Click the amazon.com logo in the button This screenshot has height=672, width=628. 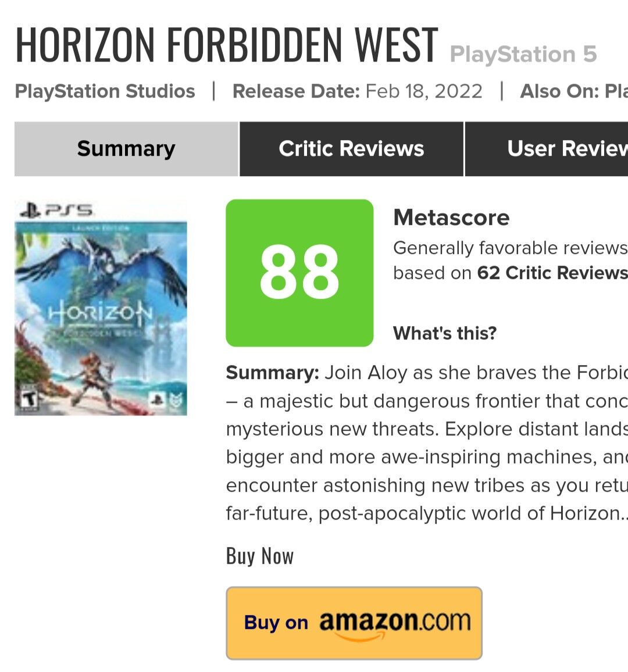pos(395,623)
